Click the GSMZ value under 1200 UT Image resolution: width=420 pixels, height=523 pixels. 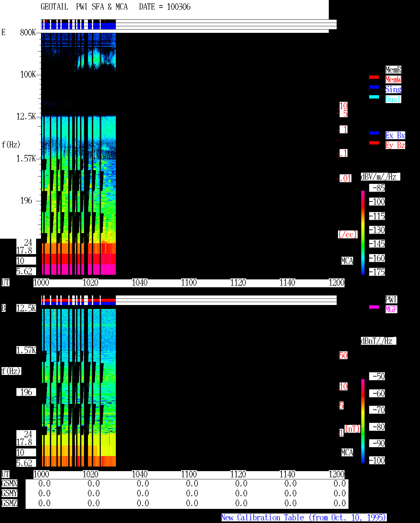[x=340, y=503]
